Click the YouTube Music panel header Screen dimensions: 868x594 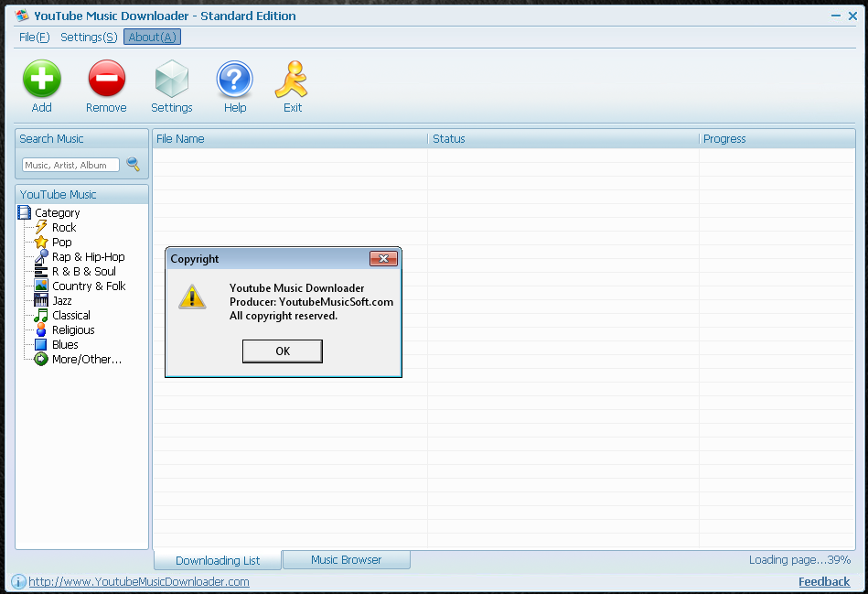pos(82,194)
